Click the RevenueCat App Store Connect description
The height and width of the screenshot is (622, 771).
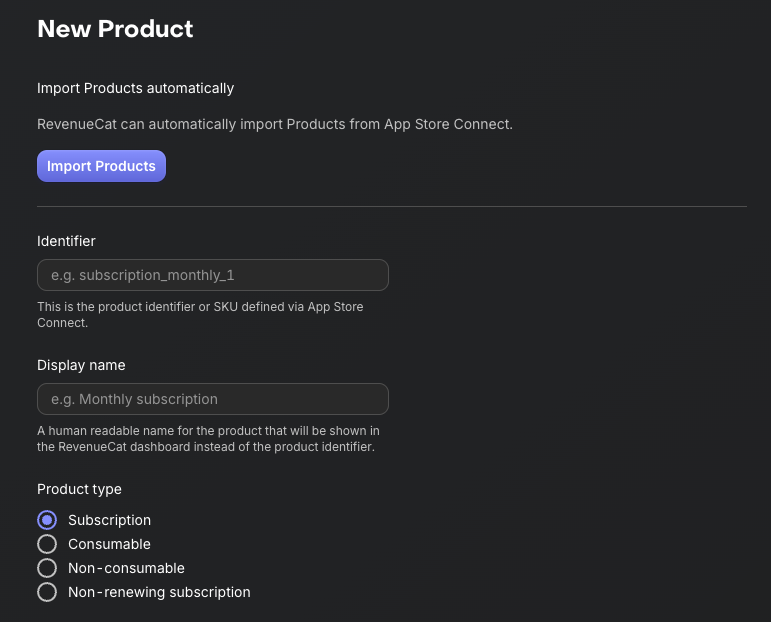click(274, 124)
